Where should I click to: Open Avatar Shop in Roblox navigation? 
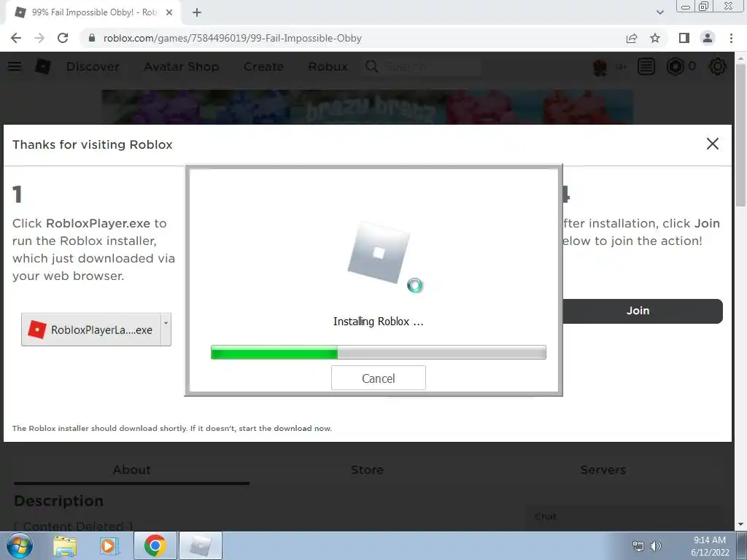click(x=182, y=66)
